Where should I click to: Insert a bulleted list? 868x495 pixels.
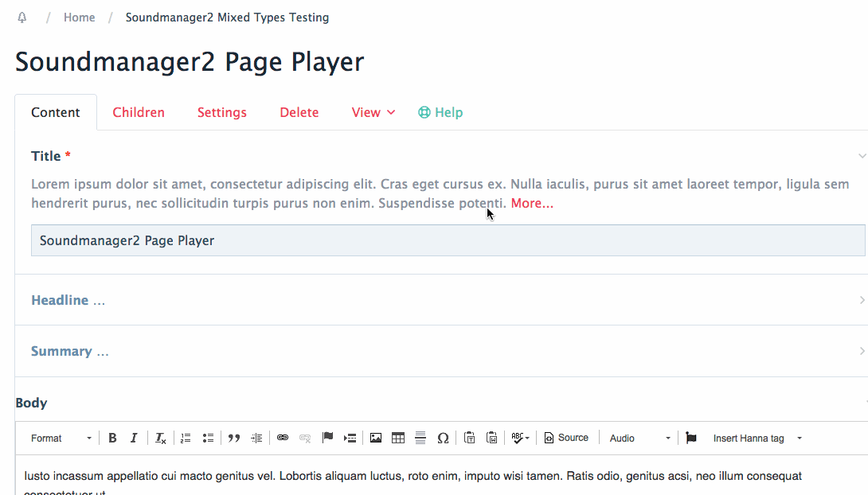[x=208, y=438]
